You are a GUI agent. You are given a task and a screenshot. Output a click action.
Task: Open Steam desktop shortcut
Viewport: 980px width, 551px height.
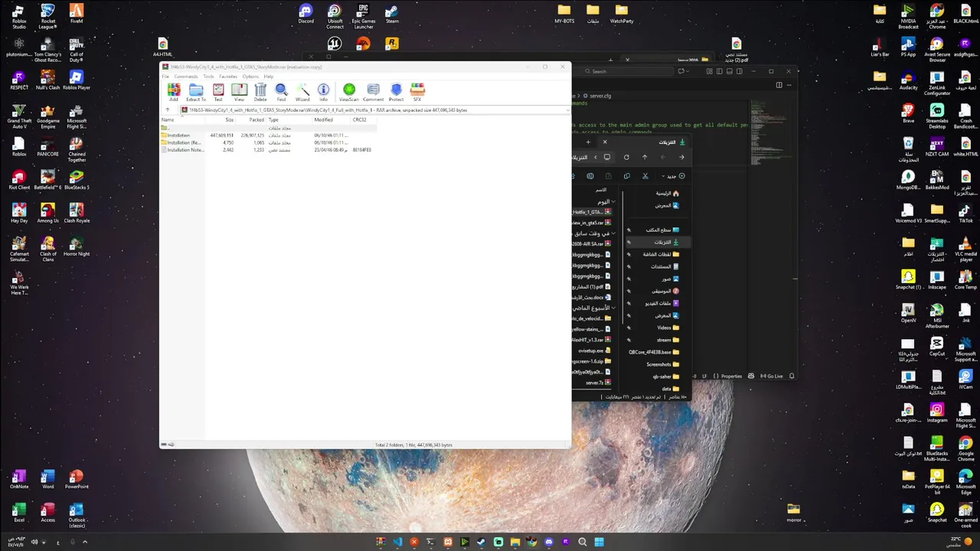392,15
